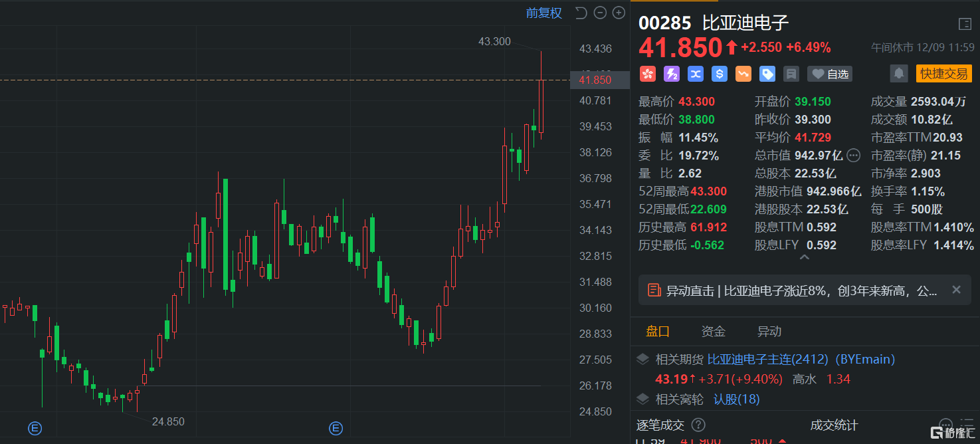Click the gray notes bookmark icon
980x444 pixels.
791,74
